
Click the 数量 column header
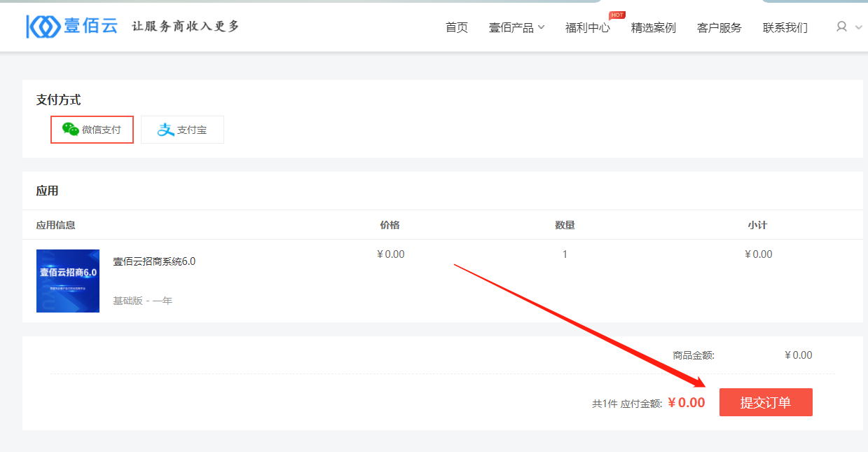click(565, 225)
